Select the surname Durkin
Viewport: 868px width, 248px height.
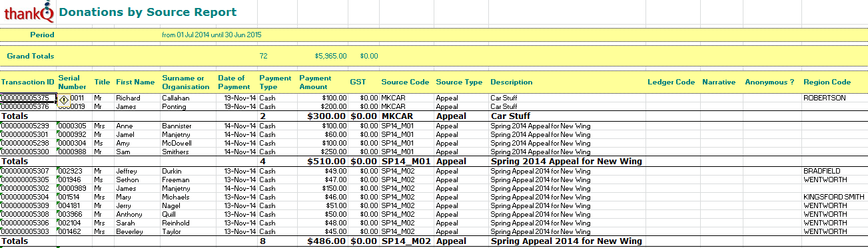click(x=173, y=171)
